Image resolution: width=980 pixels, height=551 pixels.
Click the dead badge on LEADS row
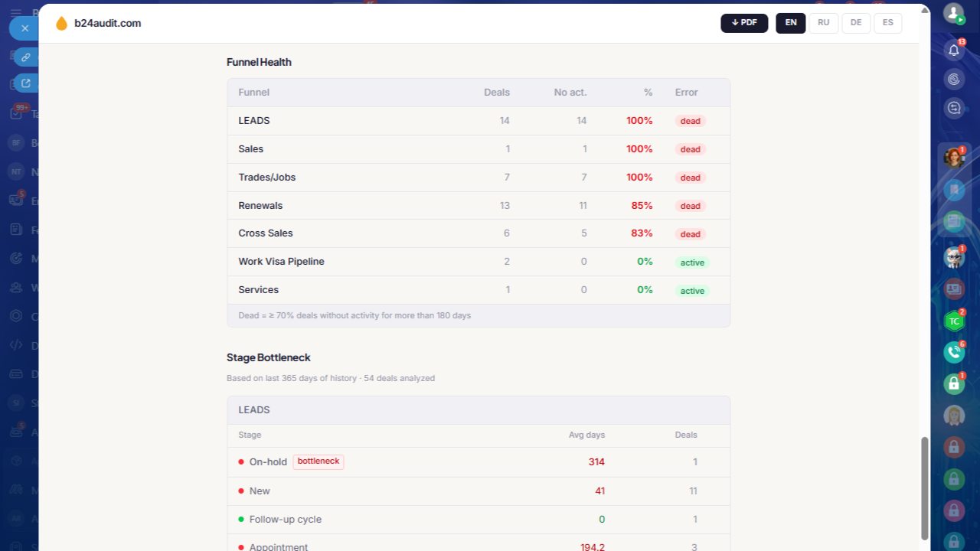point(691,121)
